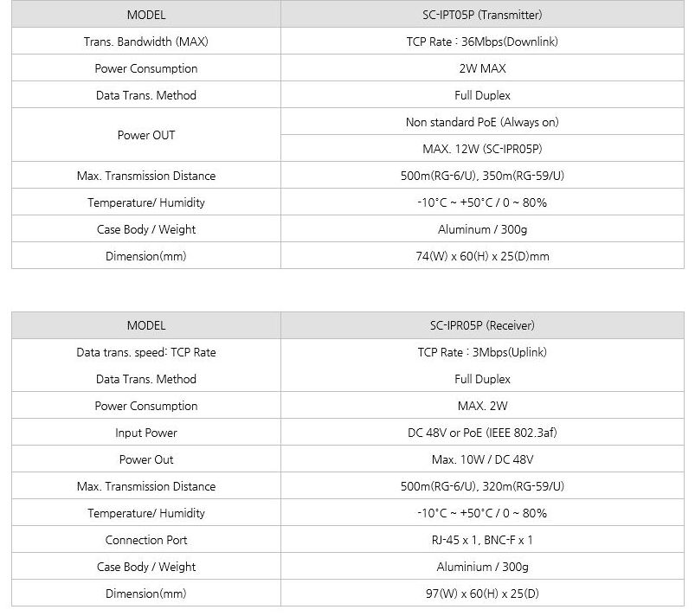The width and height of the screenshot is (695, 616).
Task: Select the SC-IPR05P (Receiver) header cell
Action: click(x=481, y=325)
